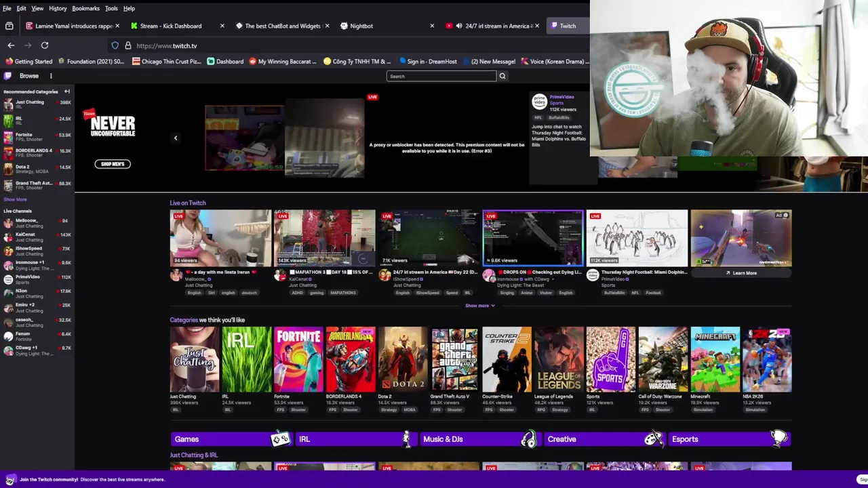The image size is (868, 488).
Task: Click the search magnifier button
Action: pos(502,76)
